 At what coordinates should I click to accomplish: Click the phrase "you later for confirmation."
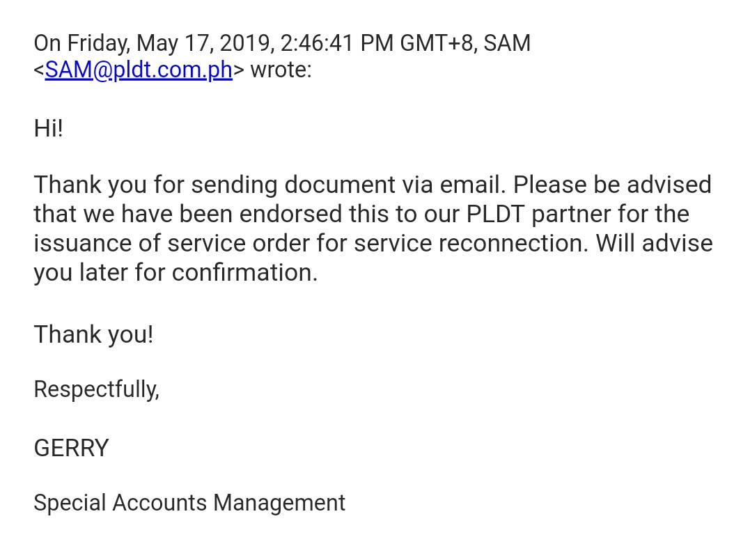(175, 272)
